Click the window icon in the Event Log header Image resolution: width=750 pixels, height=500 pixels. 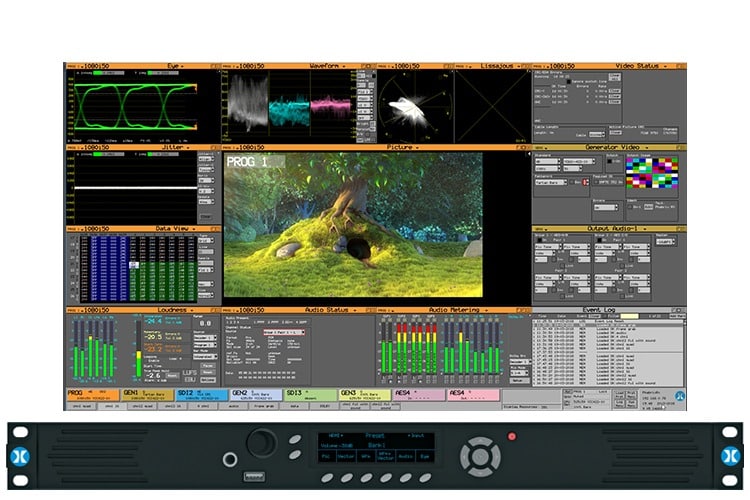[x=677, y=310]
